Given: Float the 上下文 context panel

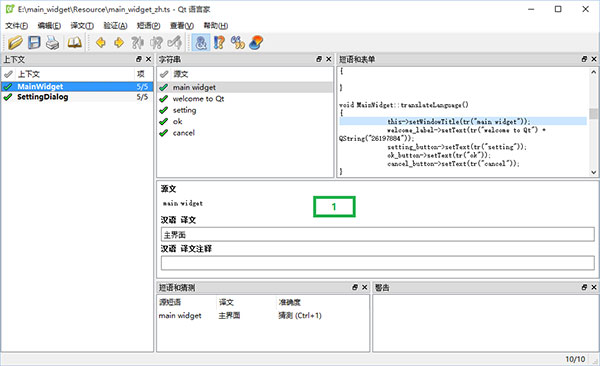Looking at the screenshot, I should 139,59.
